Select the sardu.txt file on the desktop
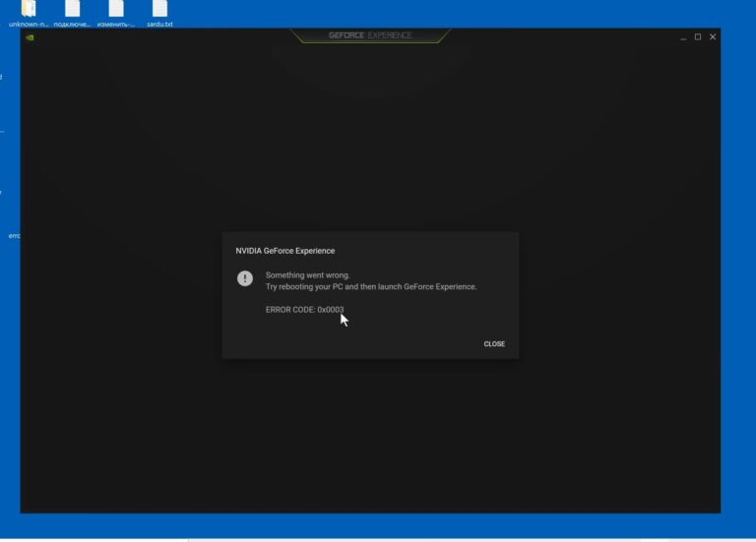This screenshot has width=756, height=542. (159, 11)
